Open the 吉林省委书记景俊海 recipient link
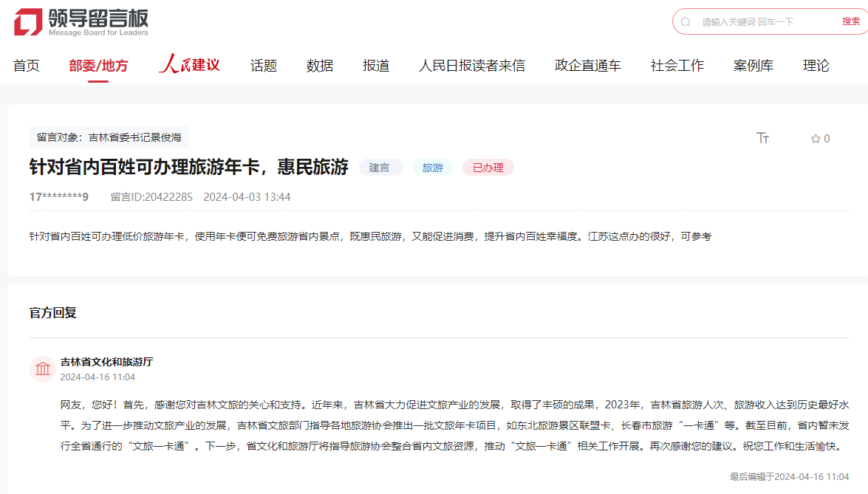 pos(140,137)
